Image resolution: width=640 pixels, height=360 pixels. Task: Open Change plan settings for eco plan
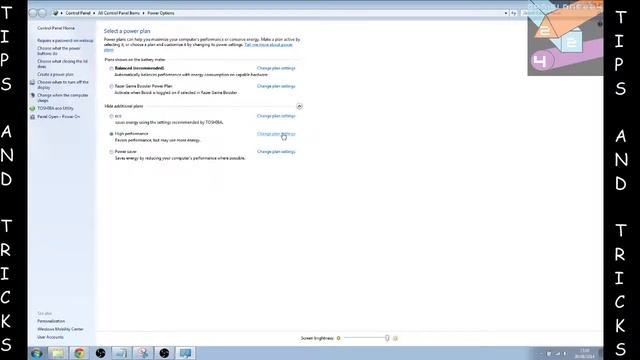276,116
